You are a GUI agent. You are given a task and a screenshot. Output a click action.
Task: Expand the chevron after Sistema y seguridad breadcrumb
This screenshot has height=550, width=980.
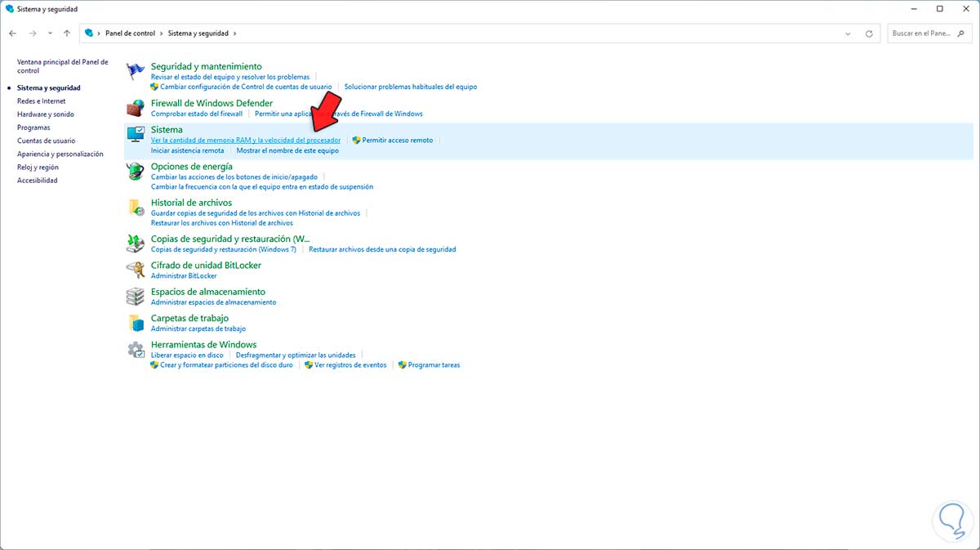coord(234,34)
